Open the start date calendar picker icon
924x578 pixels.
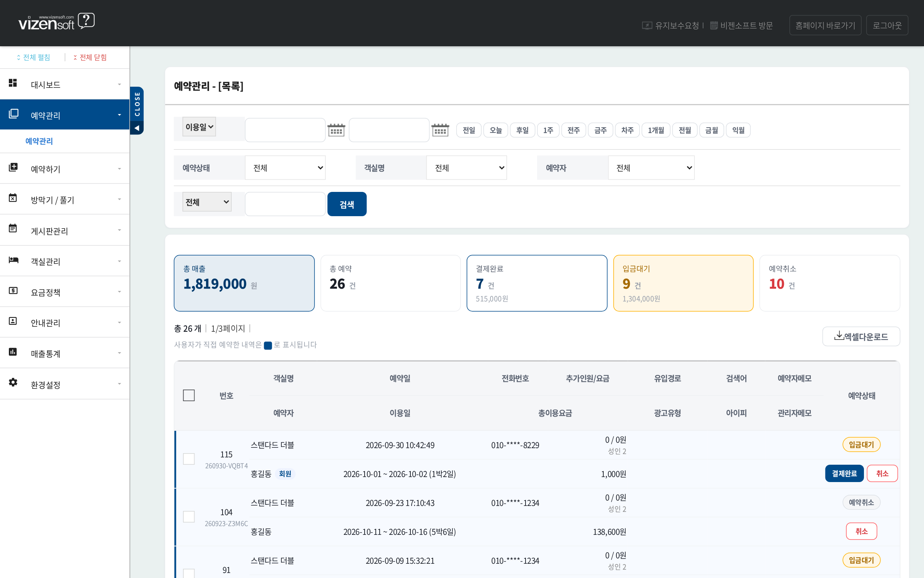(x=336, y=130)
